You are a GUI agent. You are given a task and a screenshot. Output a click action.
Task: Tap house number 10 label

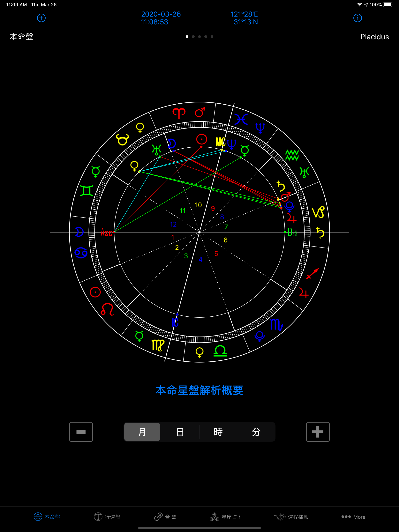point(198,205)
